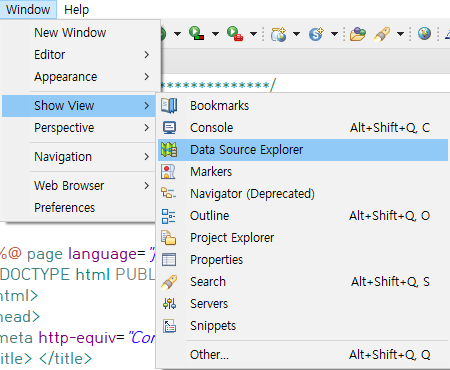The width and height of the screenshot is (450, 370).
Task: Click the Outline view icon
Action: pyautogui.click(x=168, y=216)
